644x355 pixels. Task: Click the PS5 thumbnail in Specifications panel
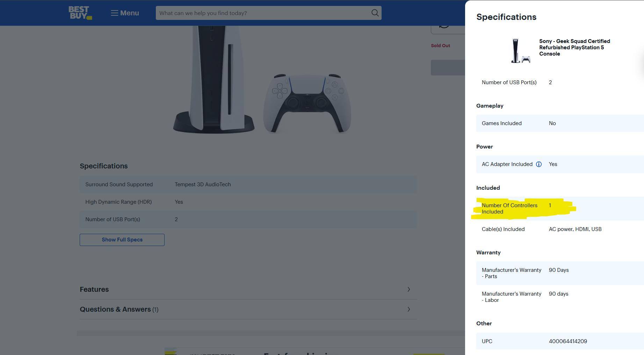click(520, 51)
